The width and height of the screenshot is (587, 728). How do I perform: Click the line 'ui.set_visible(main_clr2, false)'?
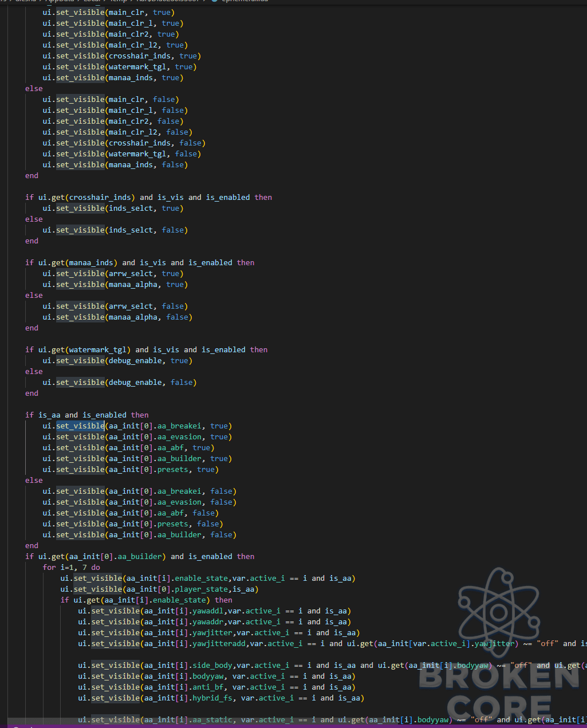[x=113, y=121]
